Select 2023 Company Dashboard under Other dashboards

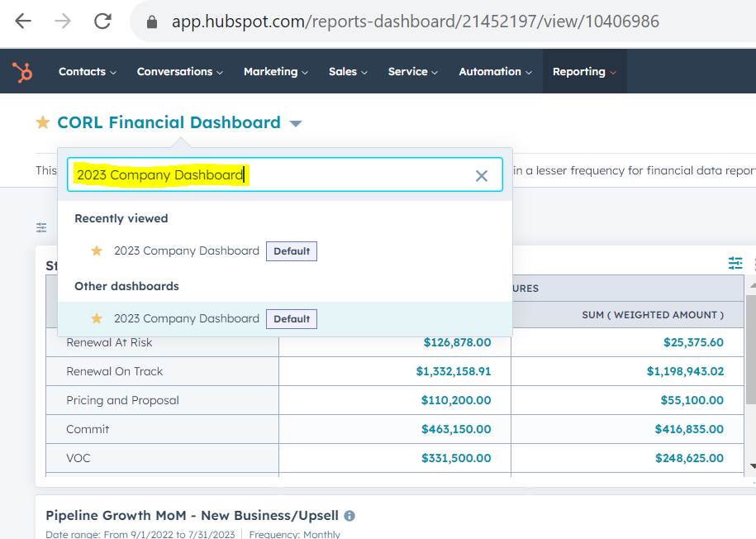[x=187, y=318]
